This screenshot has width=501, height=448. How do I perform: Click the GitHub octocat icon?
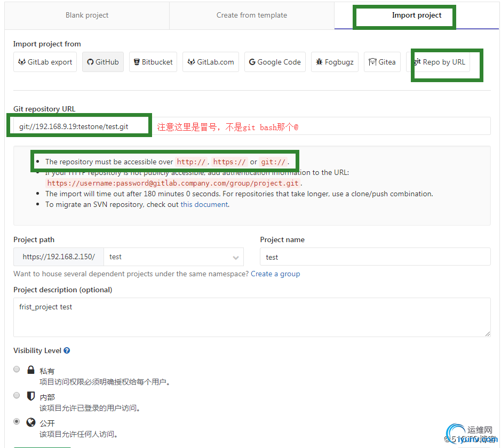90,62
